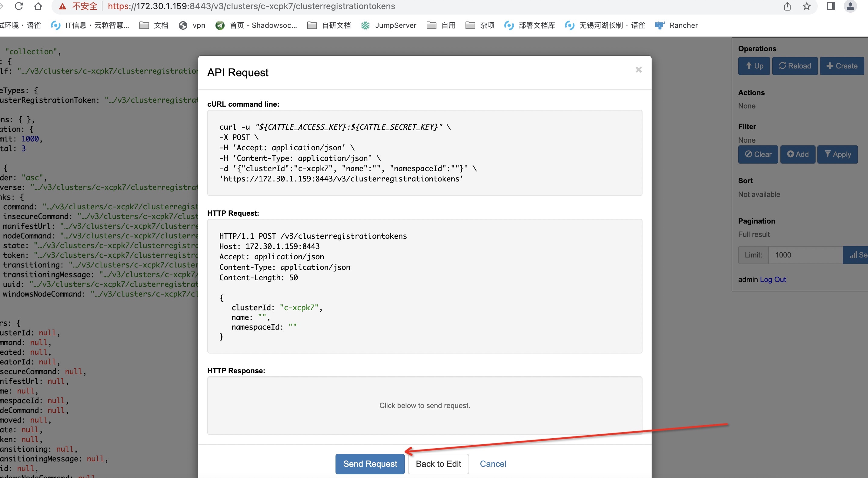Expand the 杂项 bookmark folder
Screen dimensions: 868x478
pyautogui.click(x=480, y=25)
